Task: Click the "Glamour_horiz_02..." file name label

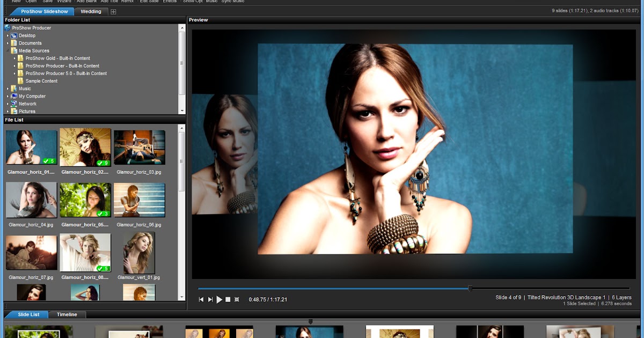Action: point(85,172)
